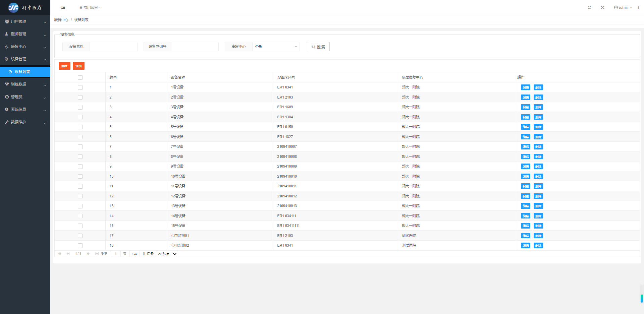The height and width of the screenshot is (314, 644).
Task: Click the first page pagination arrow
Action: (59, 254)
